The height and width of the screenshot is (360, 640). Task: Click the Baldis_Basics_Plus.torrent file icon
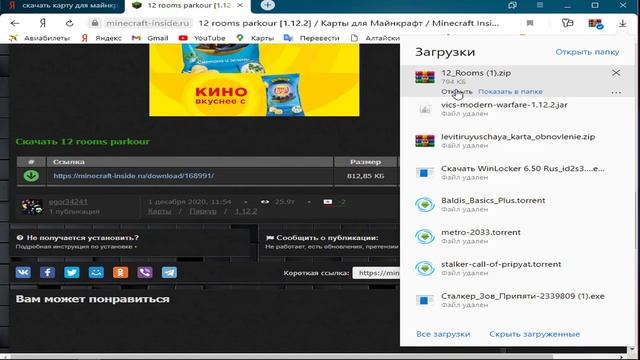pyautogui.click(x=425, y=204)
